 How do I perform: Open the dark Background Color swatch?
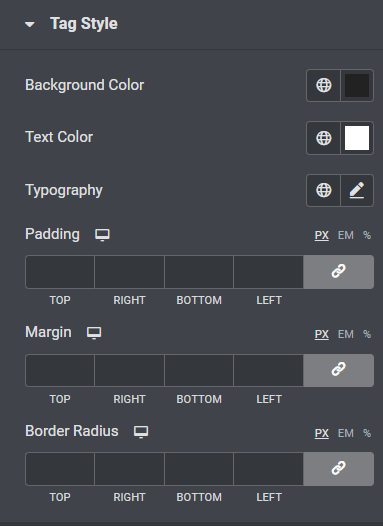(x=357, y=85)
